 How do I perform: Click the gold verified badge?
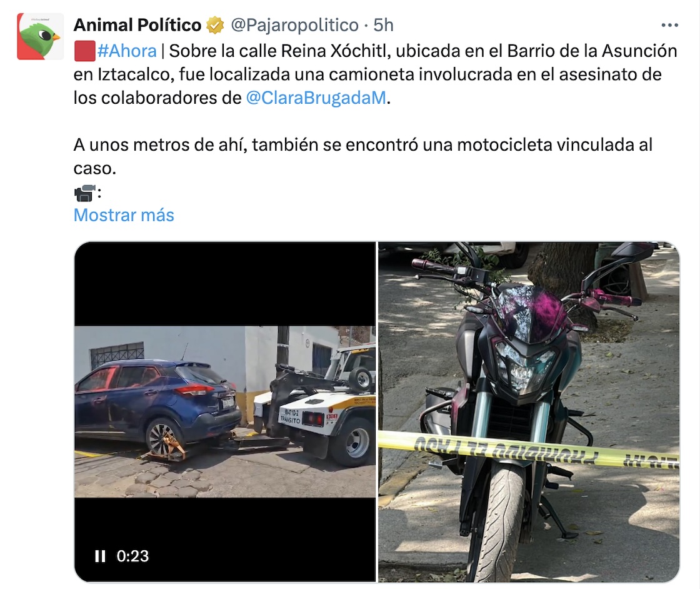(215, 26)
